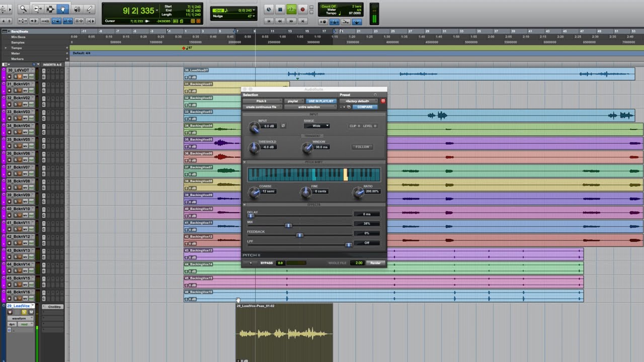Click the Delay slider handle

coord(250,216)
